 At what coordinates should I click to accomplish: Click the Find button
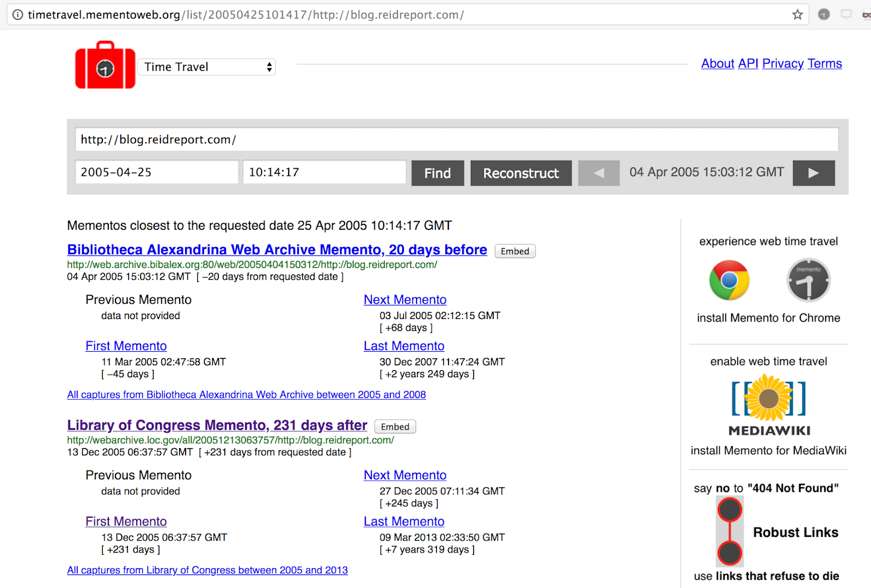pyautogui.click(x=438, y=173)
